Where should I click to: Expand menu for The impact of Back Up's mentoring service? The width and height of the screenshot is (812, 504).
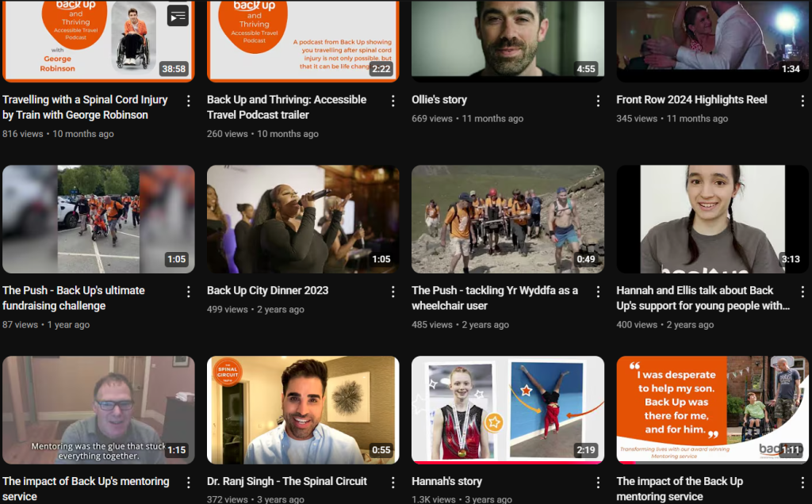pyautogui.click(x=188, y=483)
